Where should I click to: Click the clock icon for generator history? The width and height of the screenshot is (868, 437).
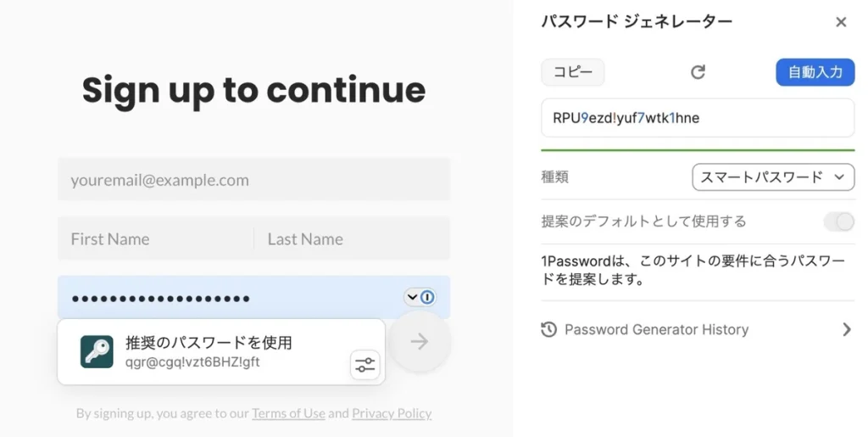point(549,329)
